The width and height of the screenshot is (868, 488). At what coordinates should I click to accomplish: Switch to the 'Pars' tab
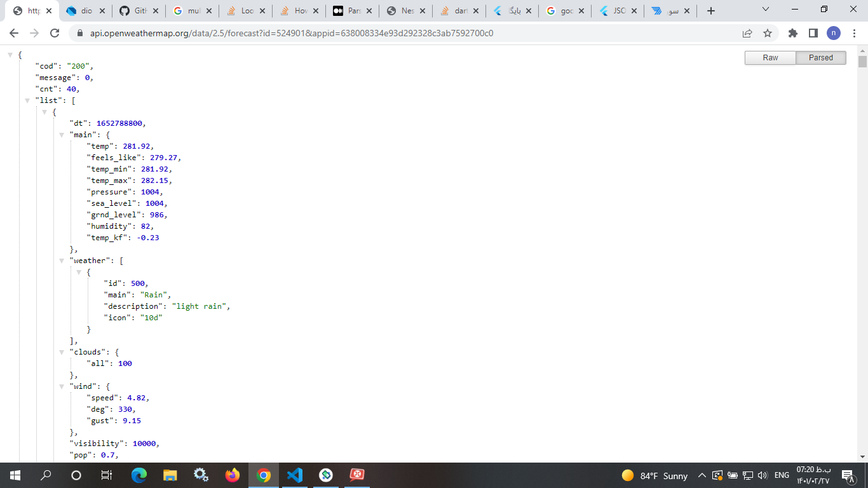353,11
